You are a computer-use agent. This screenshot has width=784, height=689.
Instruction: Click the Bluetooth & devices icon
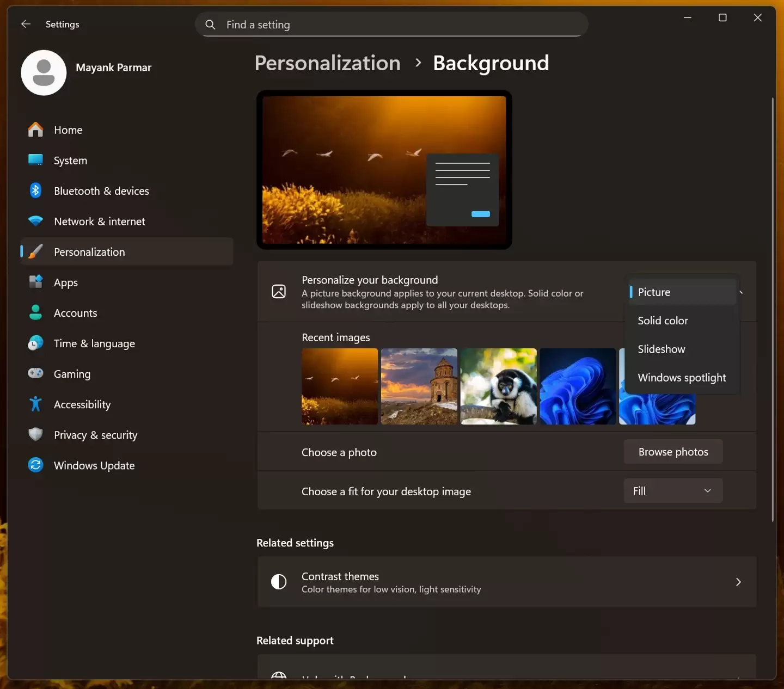pyautogui.click(x=35, y=190)
